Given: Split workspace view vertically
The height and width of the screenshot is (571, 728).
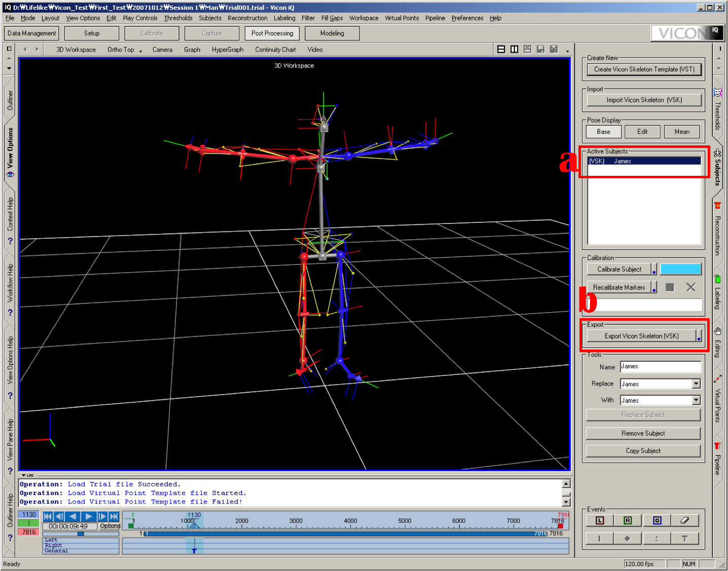Looking at the screenshot, I should [x=514, y=49].
